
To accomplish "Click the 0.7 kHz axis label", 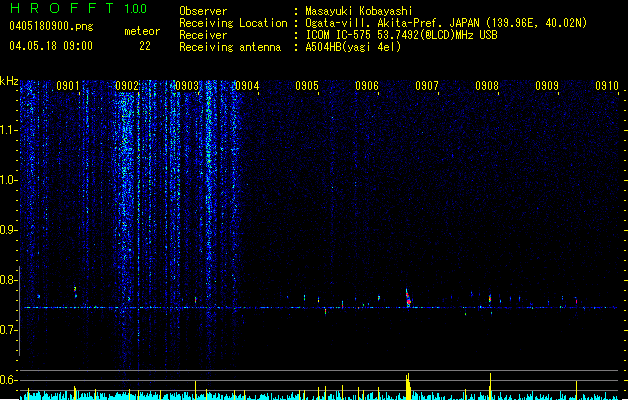I will pos(8,330).
